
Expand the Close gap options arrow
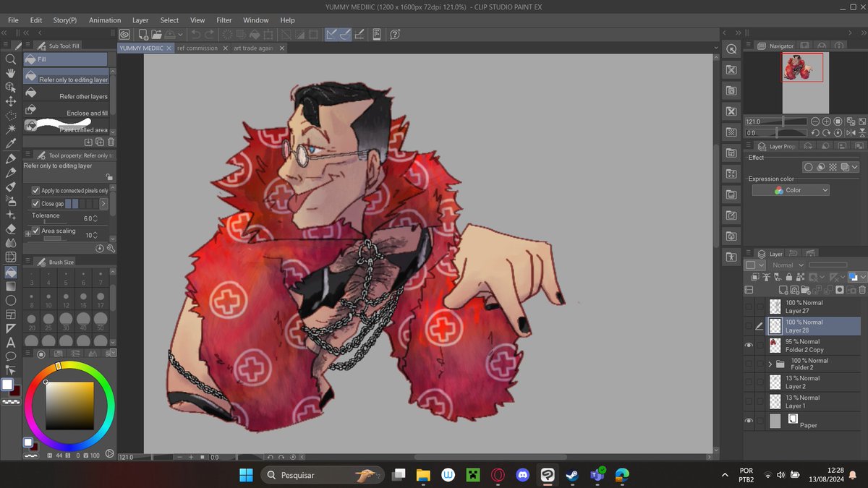[x=103, y=204]
